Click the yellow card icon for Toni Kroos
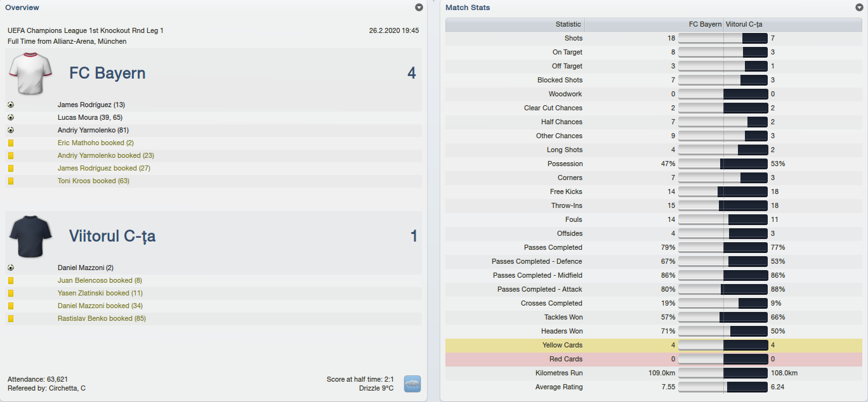868x402 pixels. point(11,181)
